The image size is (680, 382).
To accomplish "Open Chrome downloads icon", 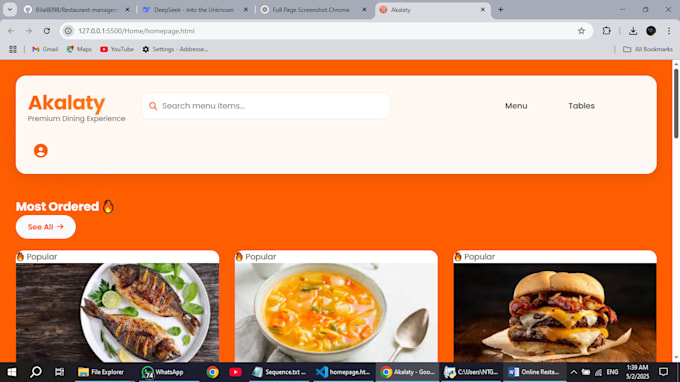I will tap(633, 31).
